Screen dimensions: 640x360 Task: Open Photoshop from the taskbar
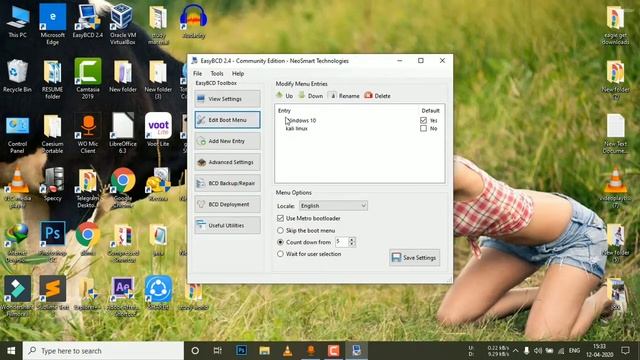241,351
